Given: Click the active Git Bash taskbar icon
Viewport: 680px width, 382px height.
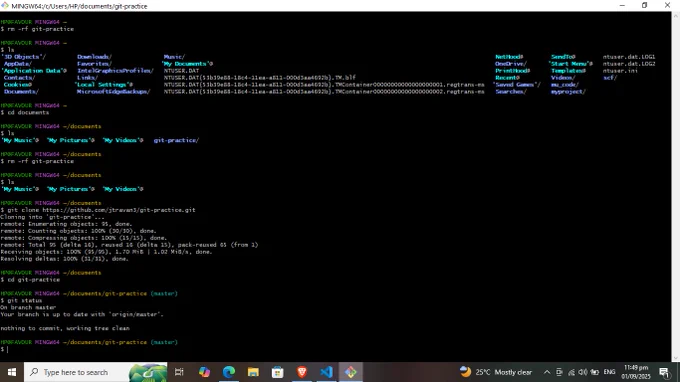Looking at the screenshot, I should [x=350, y=372].
